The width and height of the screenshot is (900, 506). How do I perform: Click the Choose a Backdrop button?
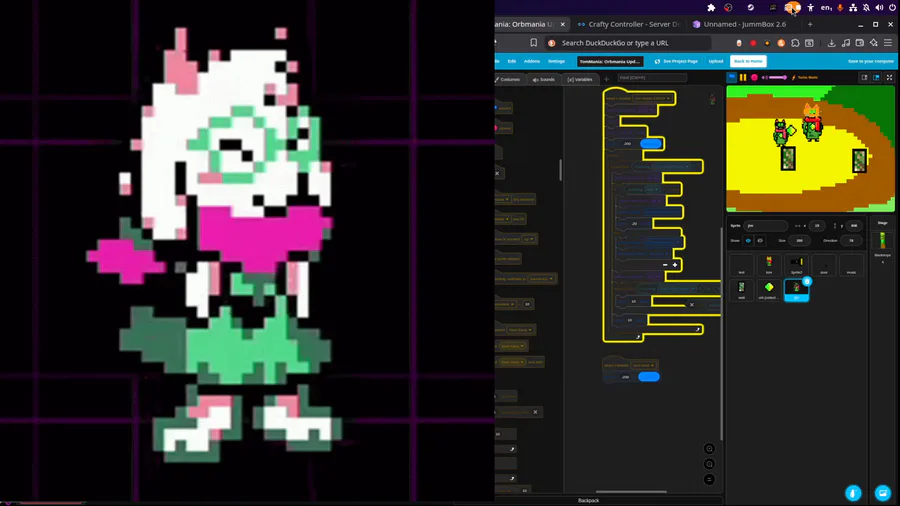tap(882, 493)
